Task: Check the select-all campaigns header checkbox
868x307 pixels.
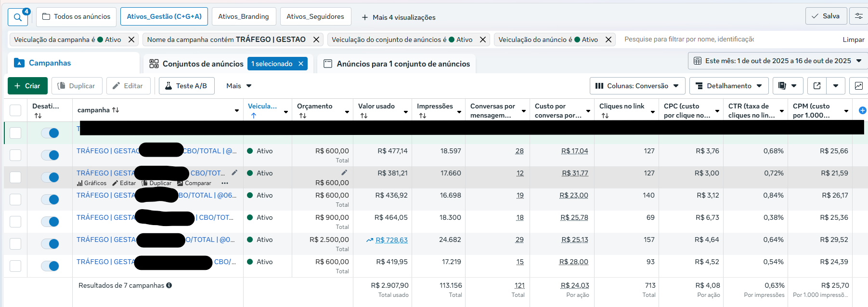Action: tap(15, 110)
